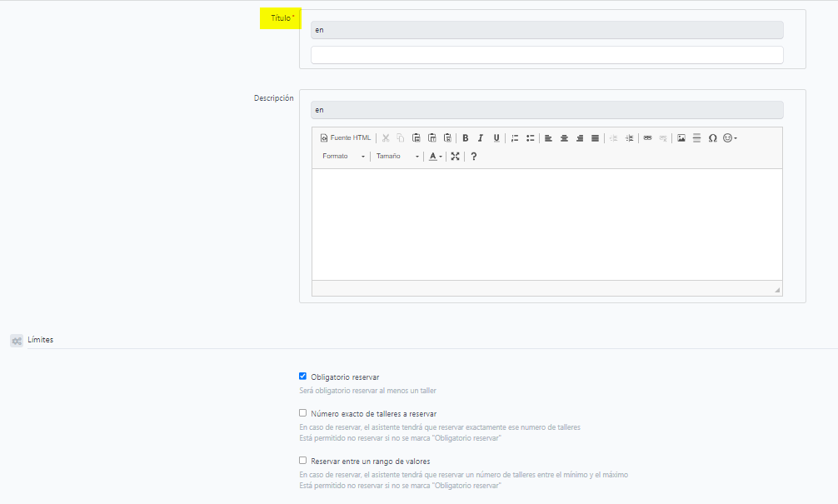Click Paste as plain text icon
This screenshot has height=504, width=838.
click(431, 138)
